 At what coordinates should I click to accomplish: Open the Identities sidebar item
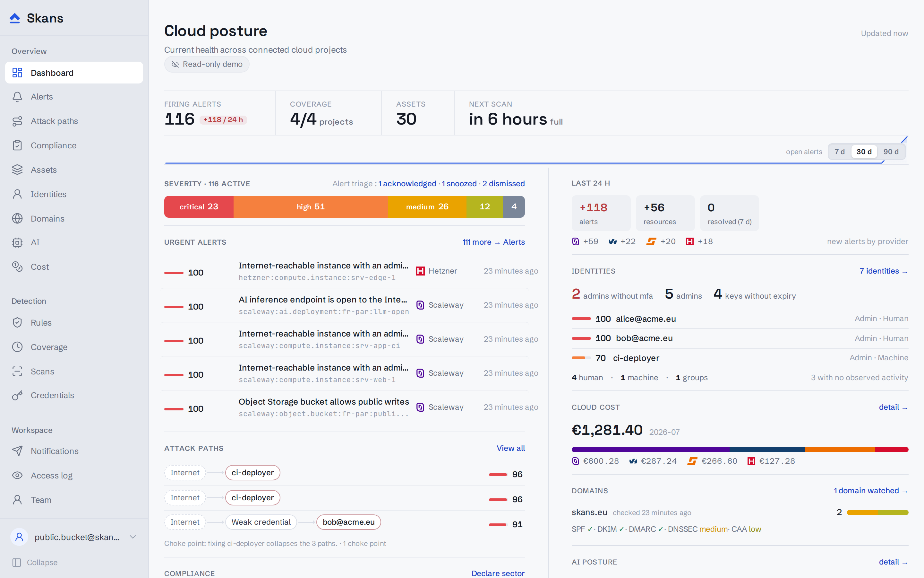[x=74, y=194]
